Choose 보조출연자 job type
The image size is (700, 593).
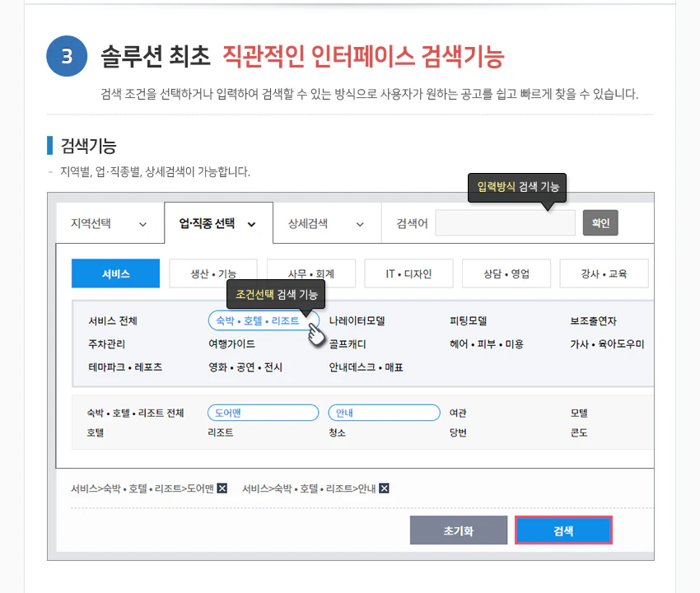click(x=593, y=320)
